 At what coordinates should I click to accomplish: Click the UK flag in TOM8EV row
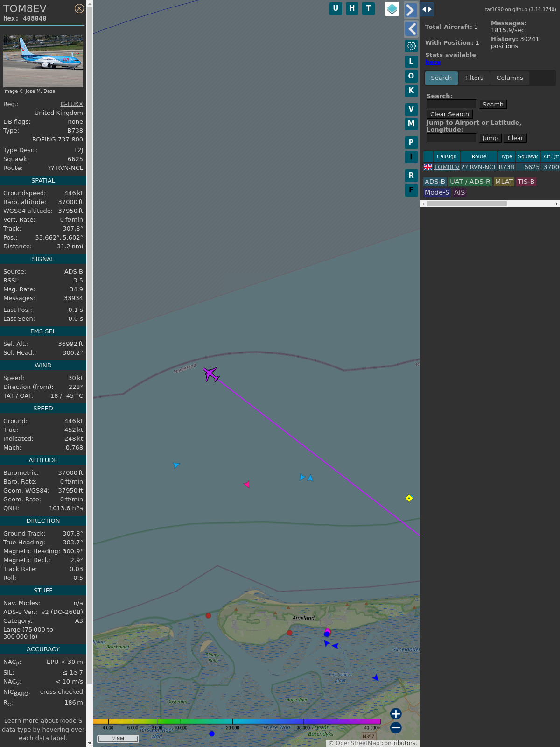[x=428, y=167]
